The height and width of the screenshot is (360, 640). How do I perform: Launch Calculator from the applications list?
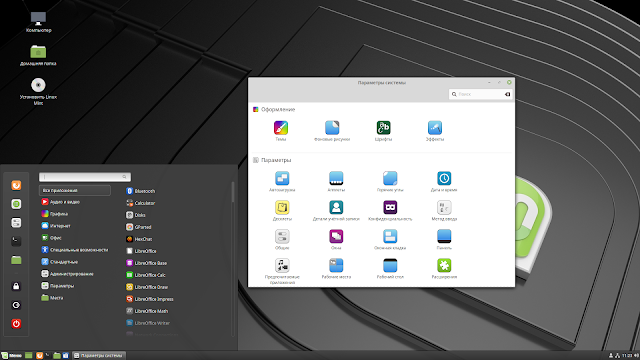[140, 203]
